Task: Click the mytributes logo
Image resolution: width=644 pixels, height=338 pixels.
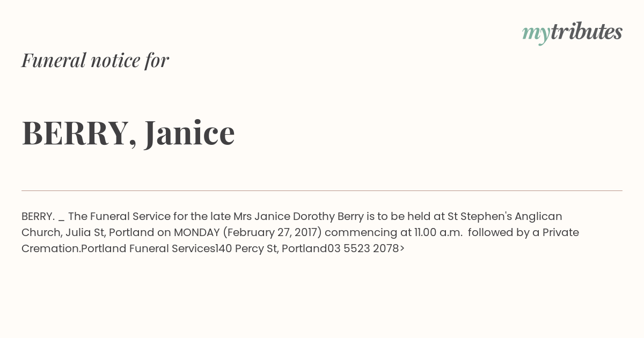Action: click(x=572, y=33)
